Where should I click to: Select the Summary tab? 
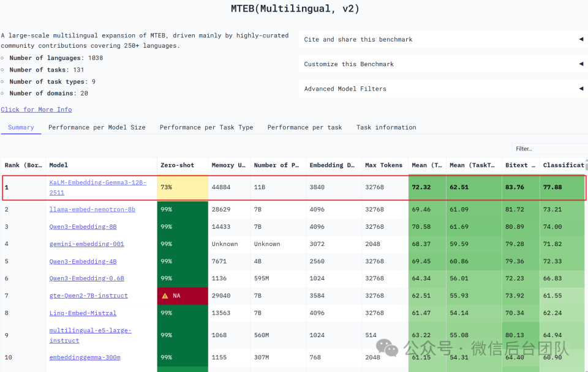click(21, 127)
